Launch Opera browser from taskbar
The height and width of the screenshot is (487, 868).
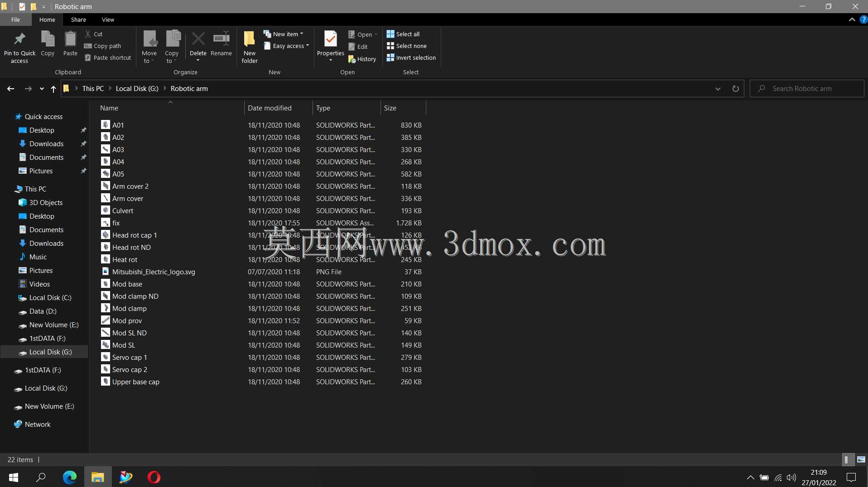154,477
